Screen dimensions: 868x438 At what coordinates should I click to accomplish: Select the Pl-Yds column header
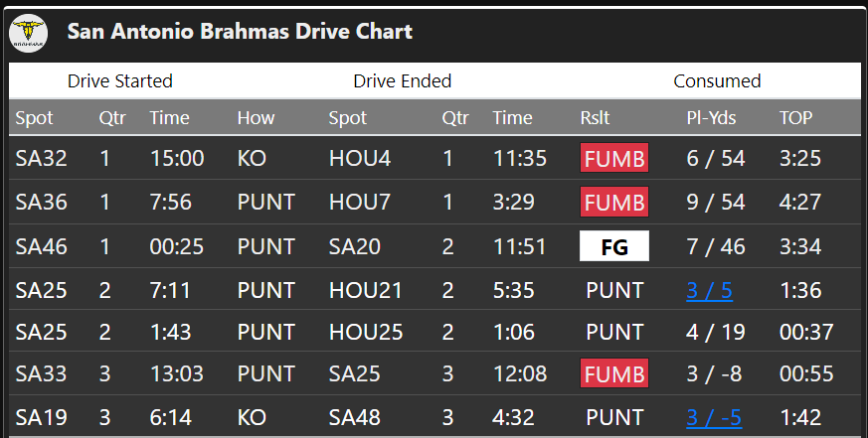tap(711, 118)
